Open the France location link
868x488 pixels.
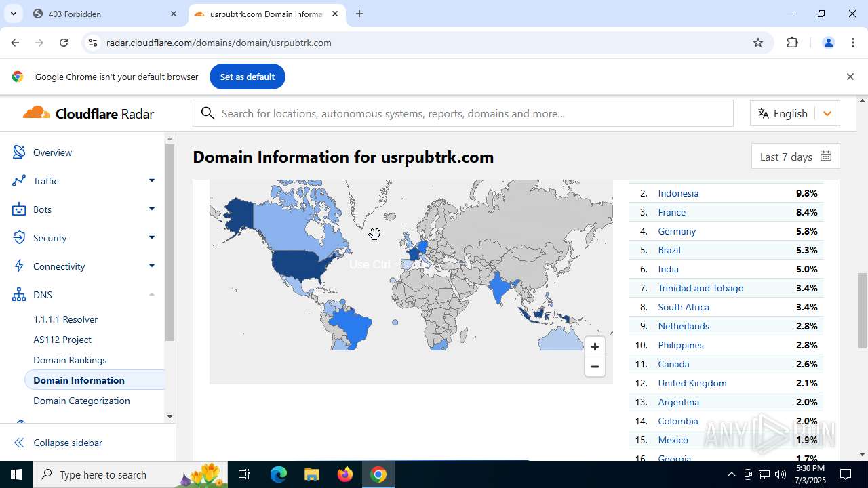(672, 212)
